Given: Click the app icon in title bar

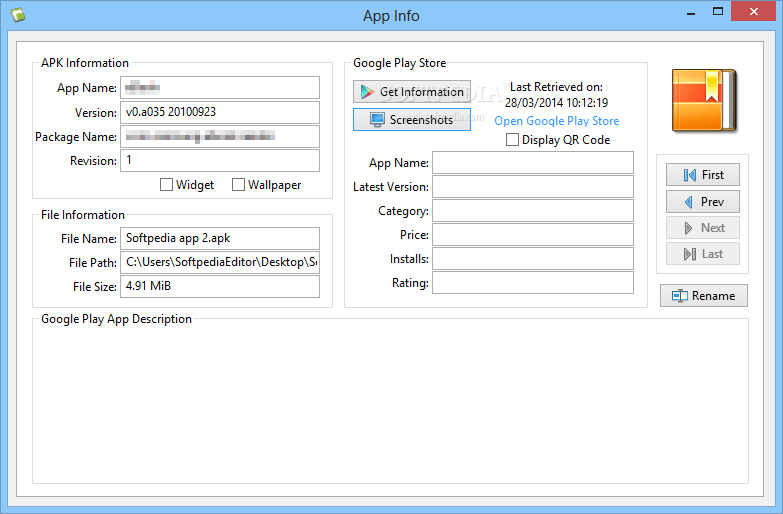Looking at the screenshot, I should coord(18,14).
